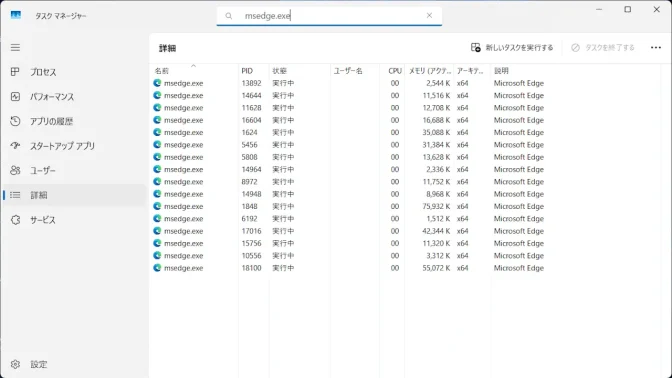Click PID cell 15756
Viewport: 672px width, 378px height.
251,243
